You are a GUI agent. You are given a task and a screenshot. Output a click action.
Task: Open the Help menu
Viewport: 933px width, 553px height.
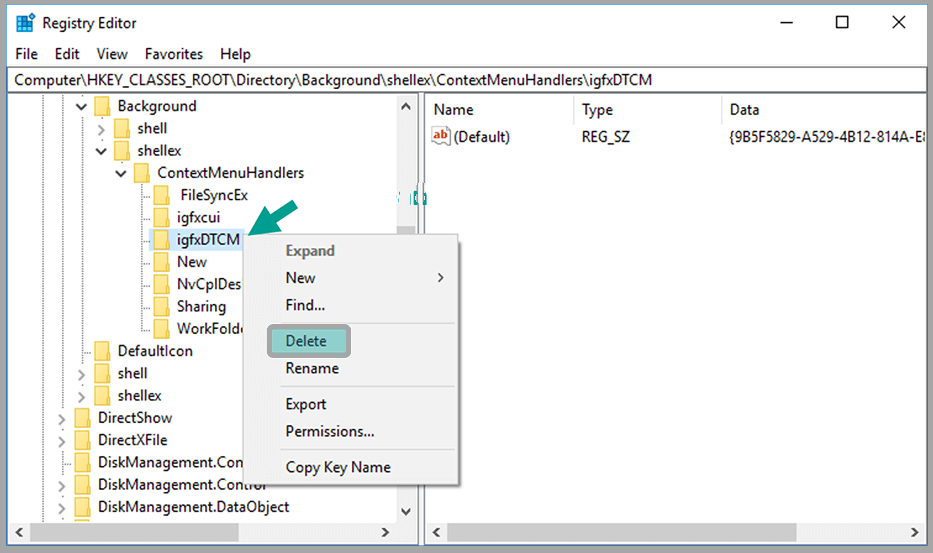point(236,54)
